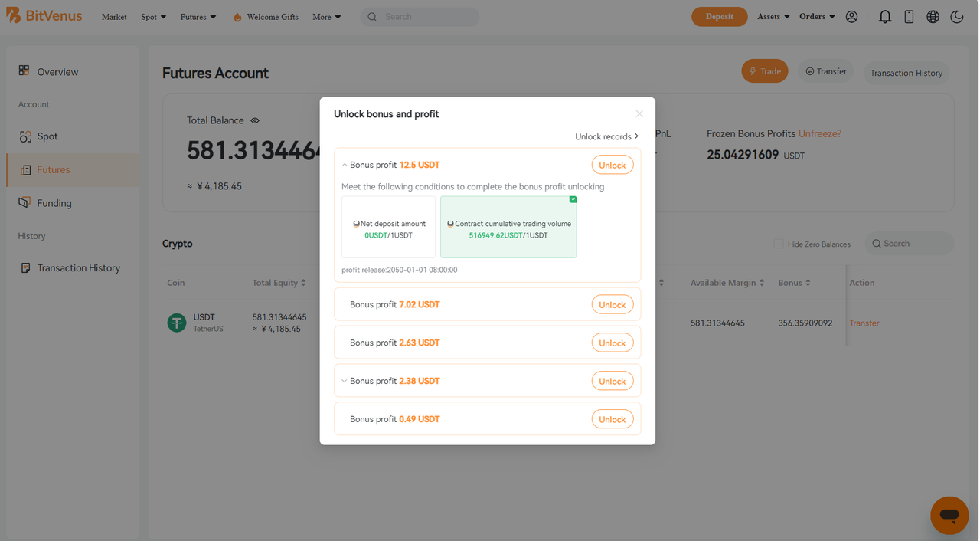The width and height of the screenshot is (980, 541).
Task: Check the Hide Zero Balances box
Action: tap(779, 244)
